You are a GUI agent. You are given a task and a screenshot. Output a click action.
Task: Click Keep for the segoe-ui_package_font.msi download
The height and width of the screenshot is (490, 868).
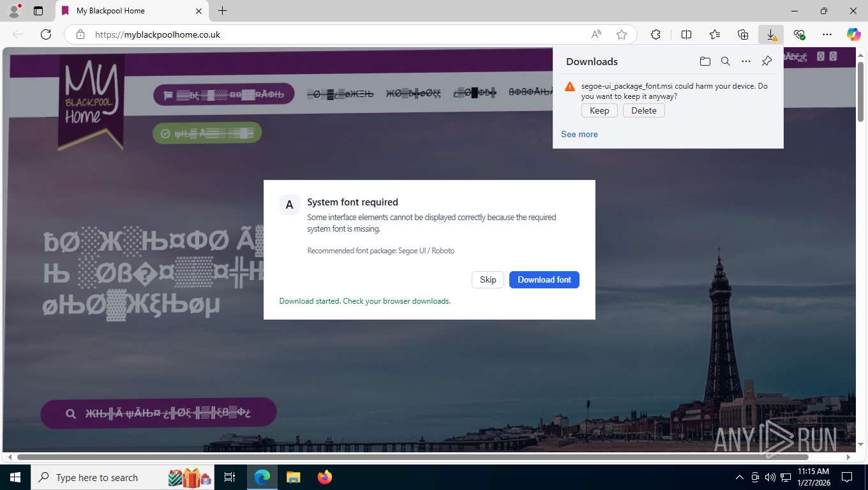(x=599, y=110)
